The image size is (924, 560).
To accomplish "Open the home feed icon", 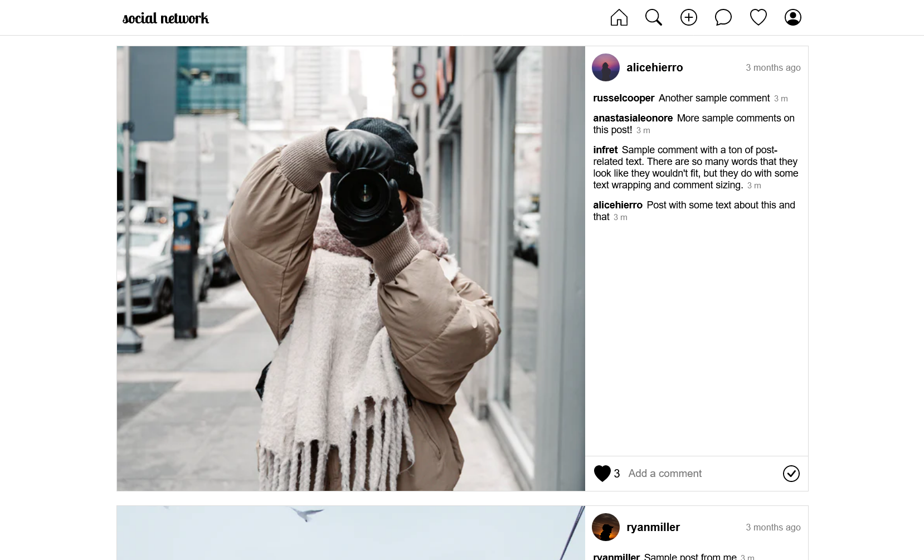I will point(619,18).
